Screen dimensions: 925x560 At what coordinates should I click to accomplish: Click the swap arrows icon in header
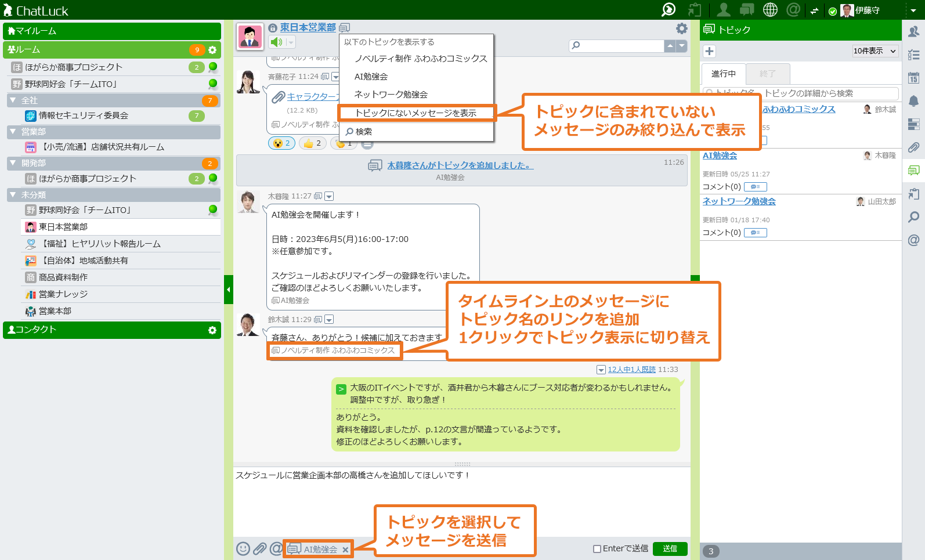pos(814,11)
